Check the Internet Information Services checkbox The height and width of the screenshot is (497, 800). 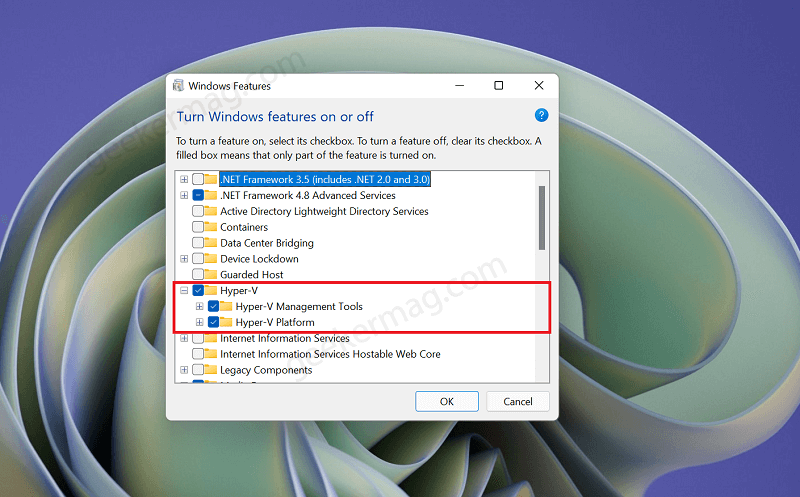click(198, 338)
